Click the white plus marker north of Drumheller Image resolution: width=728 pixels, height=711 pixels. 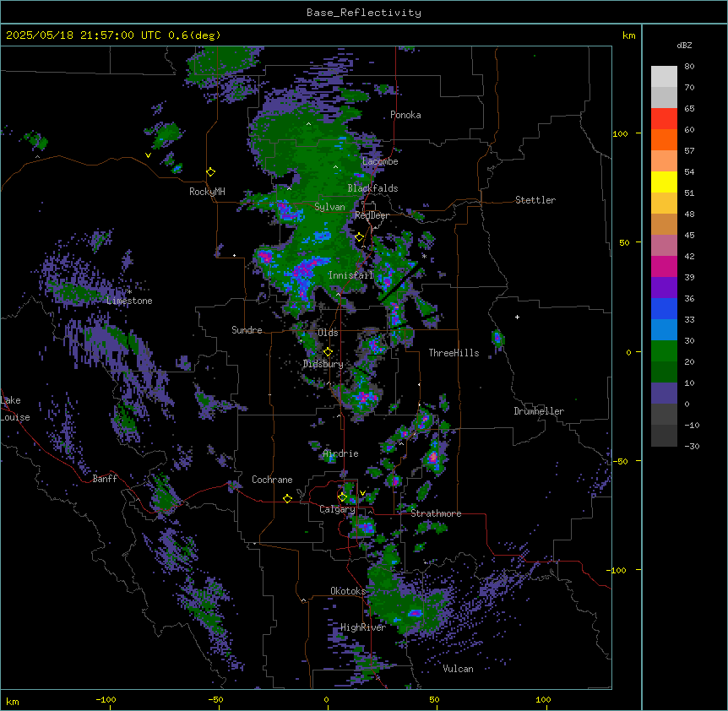coord(517,317)
